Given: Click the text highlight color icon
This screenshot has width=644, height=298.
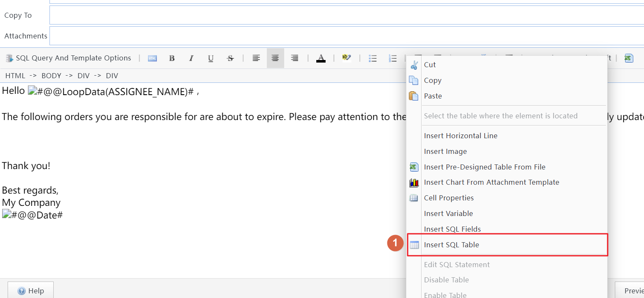Looking at the screenshot, I should click(x=347, y=58).
